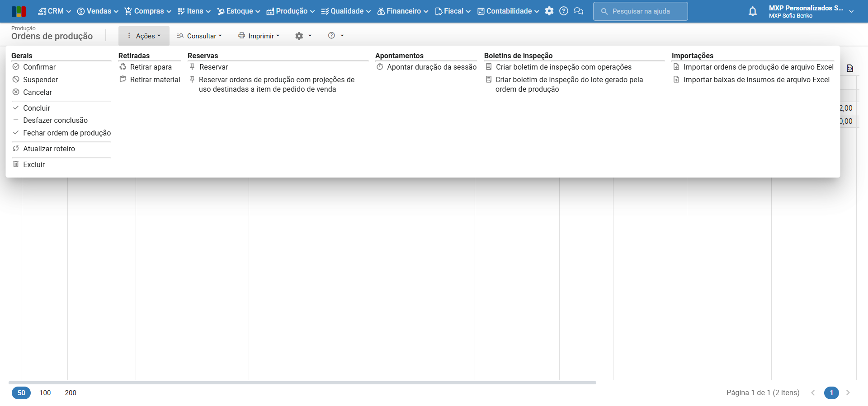This screenshot has height=406, width=868.
Task: Click the checkmark icon beside Fechar ordem
Action: [x=16, y=133]
